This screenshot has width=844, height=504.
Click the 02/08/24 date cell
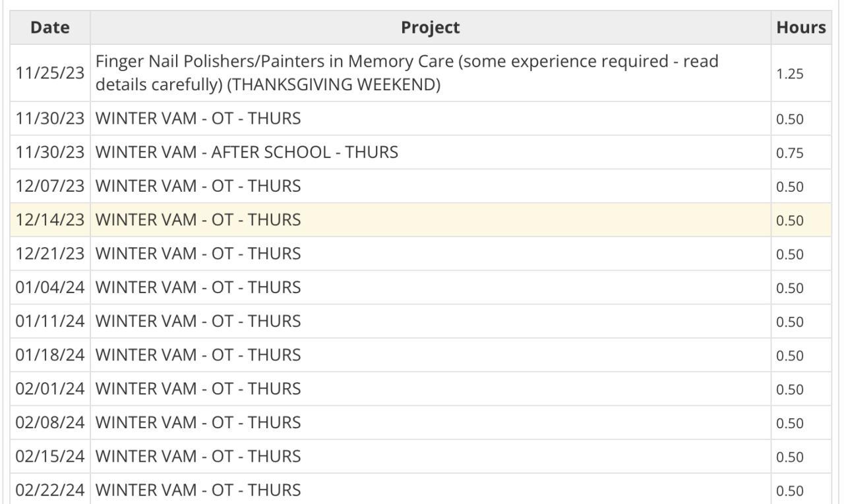pyautogui.click(x=50, y=422)
